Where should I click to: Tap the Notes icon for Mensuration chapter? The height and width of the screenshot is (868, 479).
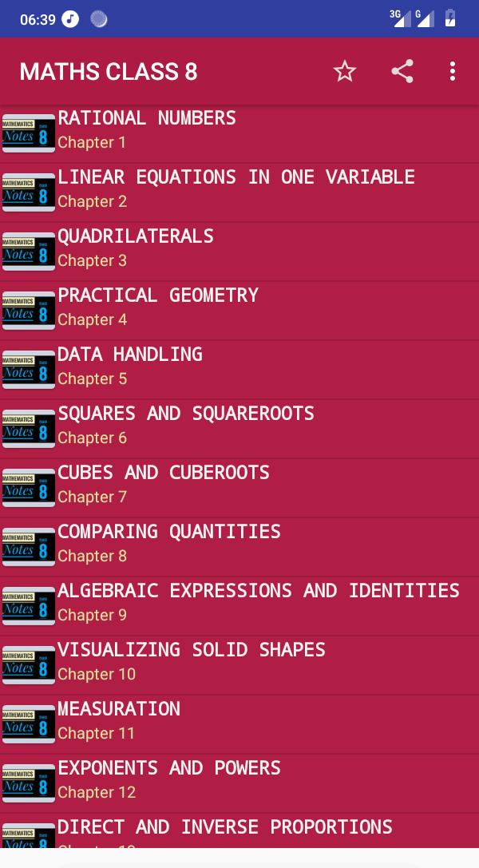(29, 724)
